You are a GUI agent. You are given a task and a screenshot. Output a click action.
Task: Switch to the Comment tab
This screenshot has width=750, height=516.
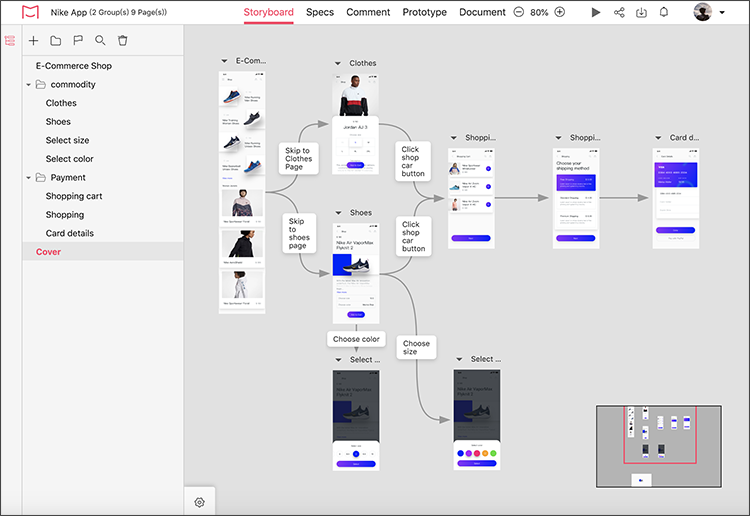368,12
